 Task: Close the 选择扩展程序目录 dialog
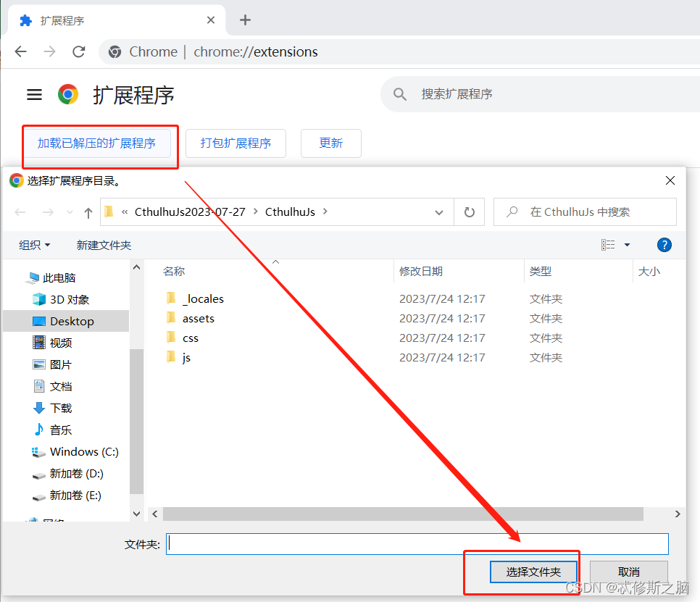pyautogui.click(x=670, y=180)
